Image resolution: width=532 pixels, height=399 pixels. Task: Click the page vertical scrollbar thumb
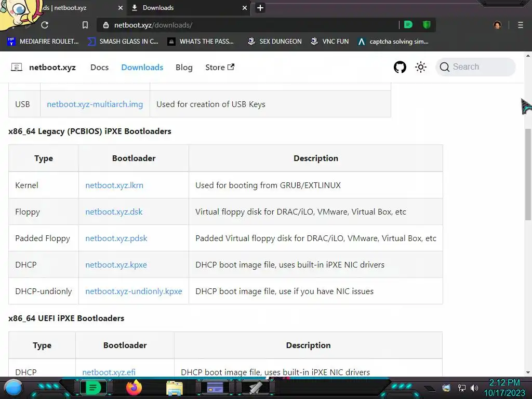[x=528, y=174]
